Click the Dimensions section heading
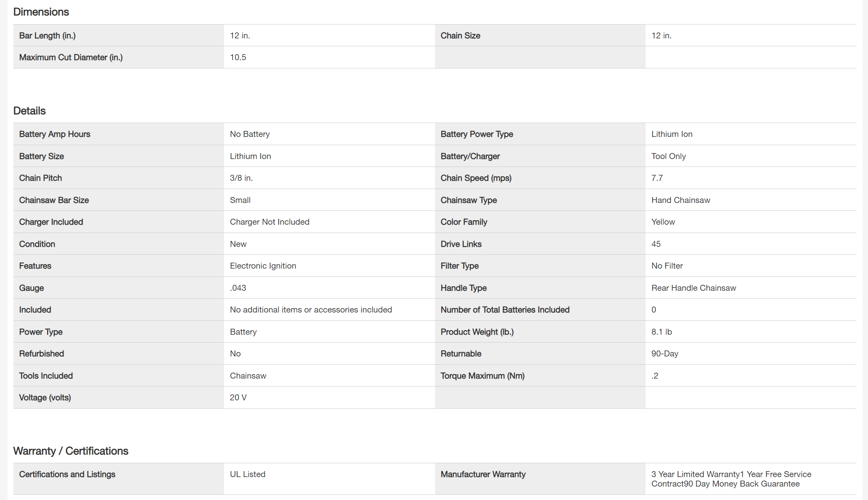The height and width of the screenshot is (500, 868). 41,12
